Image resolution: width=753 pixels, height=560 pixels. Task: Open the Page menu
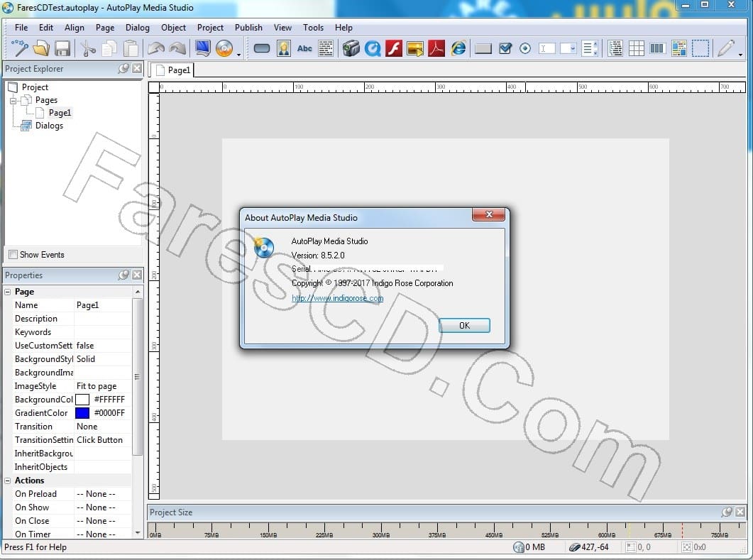[105, 28]
